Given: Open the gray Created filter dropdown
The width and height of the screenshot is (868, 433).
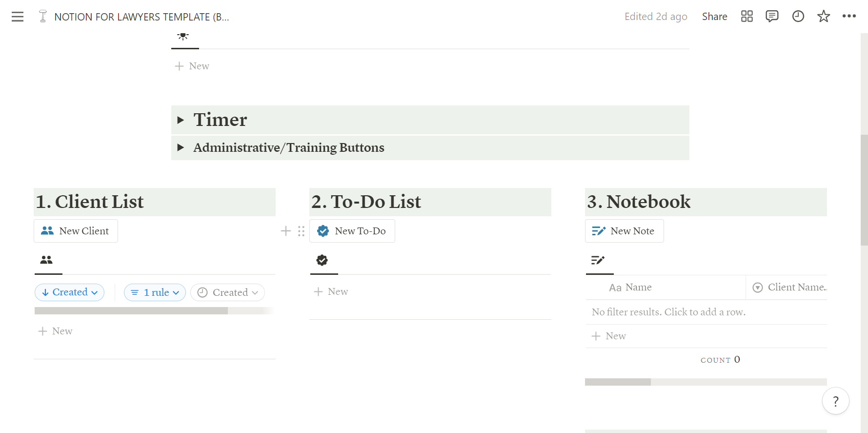Looking at the screenshot, I should pos(227,292).
